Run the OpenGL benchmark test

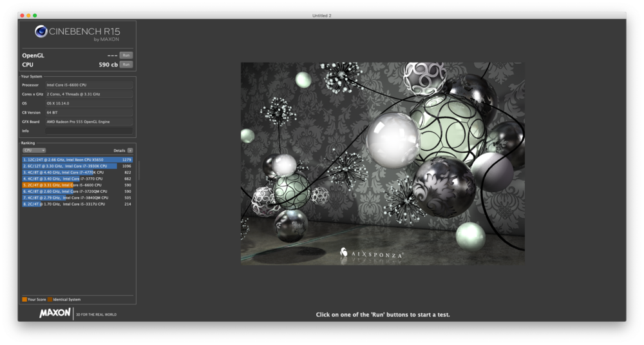coord(126,55)
